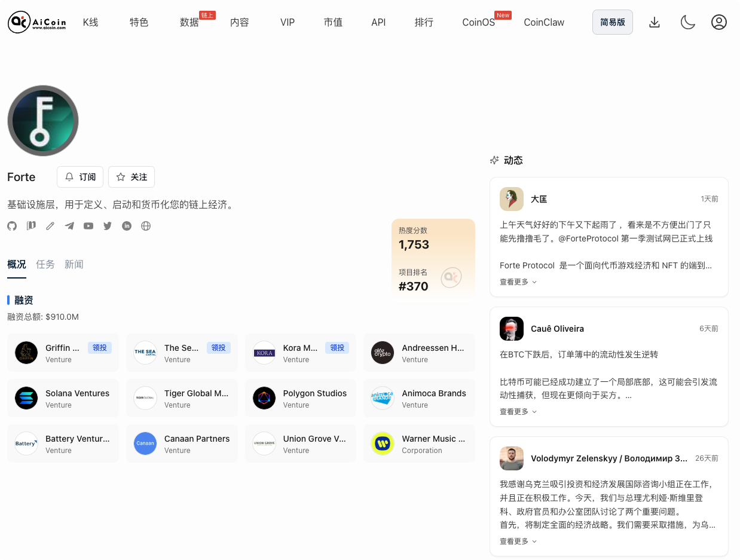This screenshot has height=560, width=740.
Task: Open Solana Ventures investor name
Action: click(x=78, y=393)
